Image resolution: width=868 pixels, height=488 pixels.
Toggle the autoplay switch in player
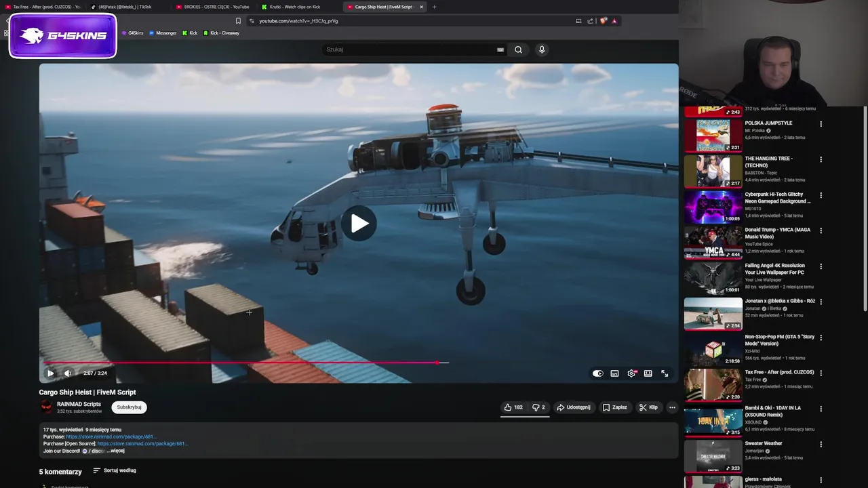point(597,373)
